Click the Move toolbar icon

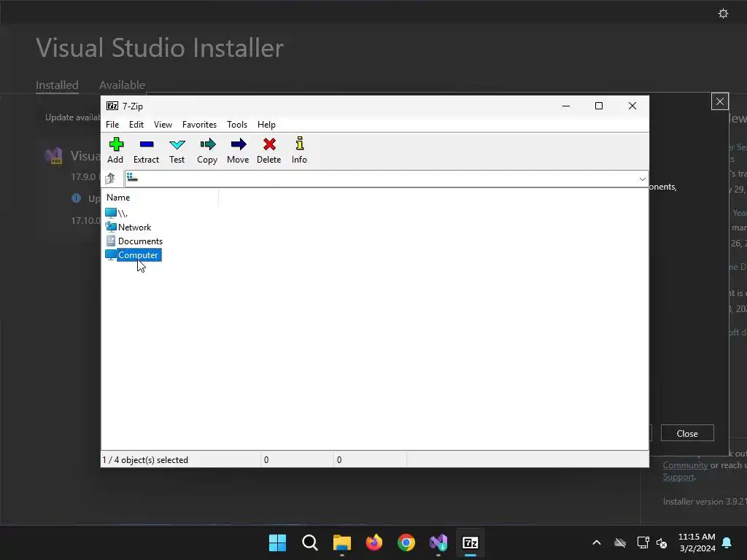coord(239,144)
